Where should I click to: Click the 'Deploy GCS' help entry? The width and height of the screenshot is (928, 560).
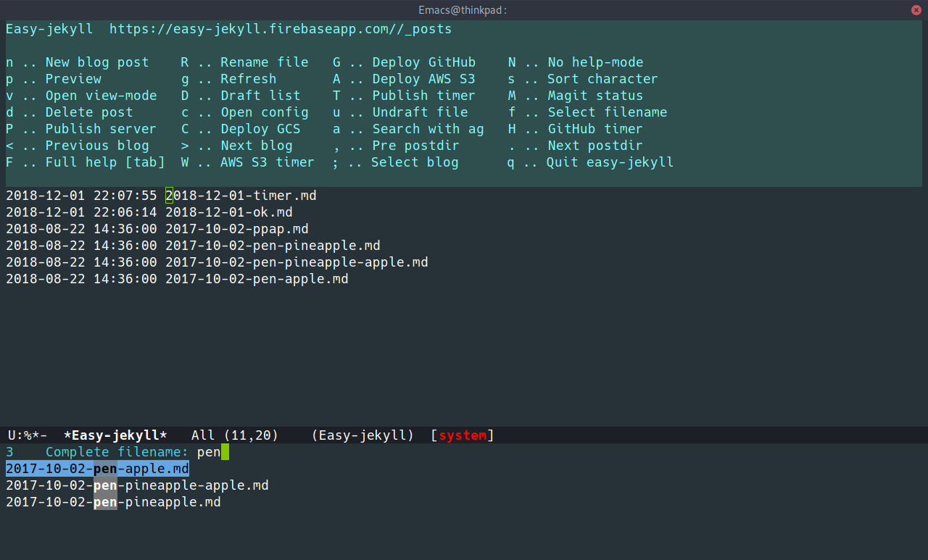(241, 129)
